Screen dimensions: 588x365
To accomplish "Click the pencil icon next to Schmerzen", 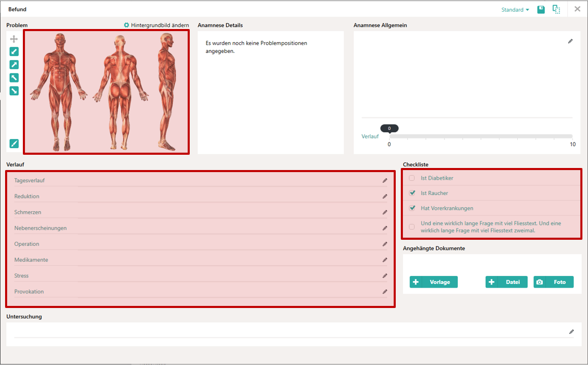I will (x=385, y=212).
